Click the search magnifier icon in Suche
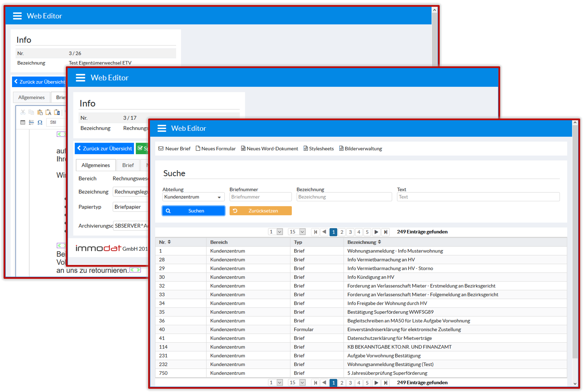This screenshot has width=584, height=392. pos(168,210)
